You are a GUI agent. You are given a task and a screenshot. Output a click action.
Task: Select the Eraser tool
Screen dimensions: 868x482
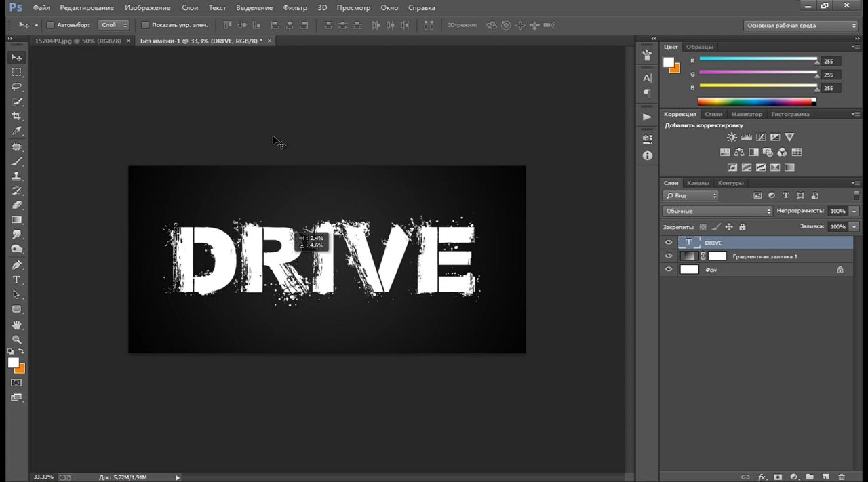click(x=16, y=205)
